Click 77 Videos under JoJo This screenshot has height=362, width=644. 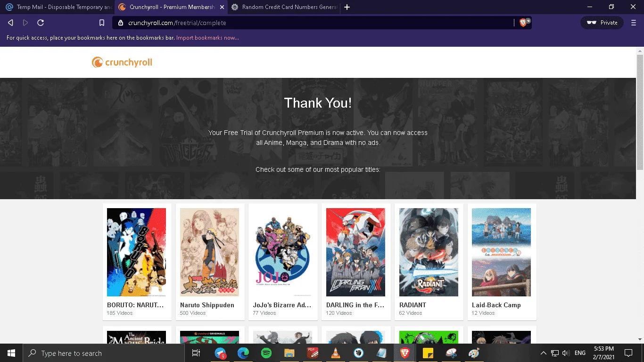pyautogui.click(x=264, y=313)
